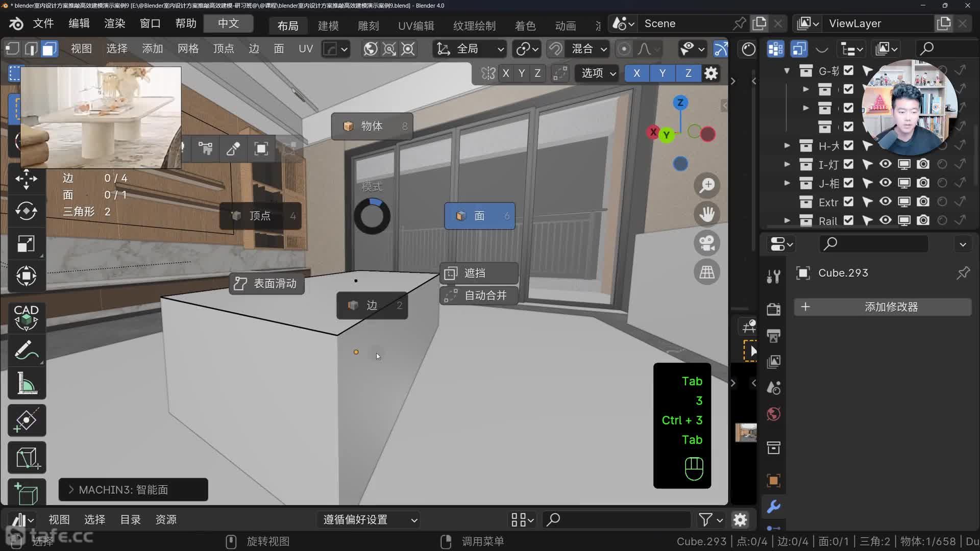
Task: Click the CAD transform tool icon
Action: click(26, 317)
